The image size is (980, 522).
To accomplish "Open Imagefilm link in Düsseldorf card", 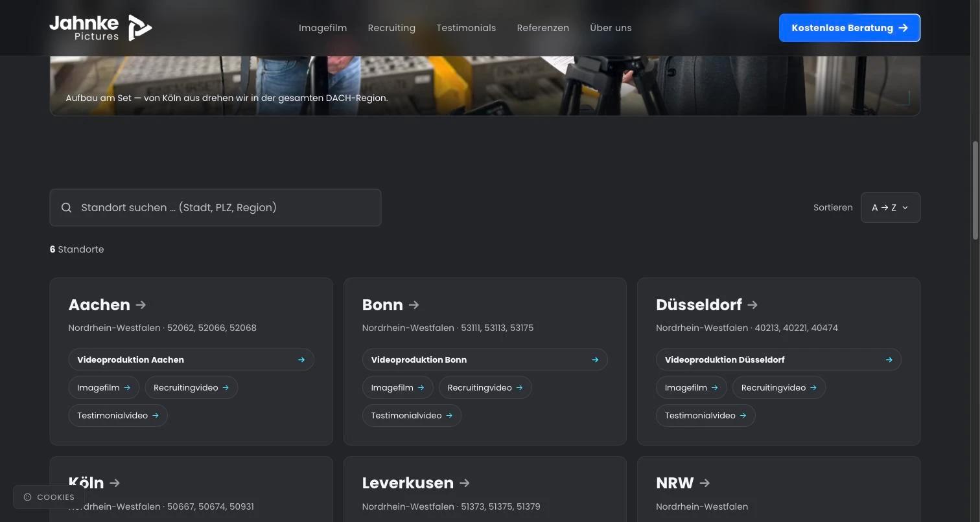I will 691,388.
